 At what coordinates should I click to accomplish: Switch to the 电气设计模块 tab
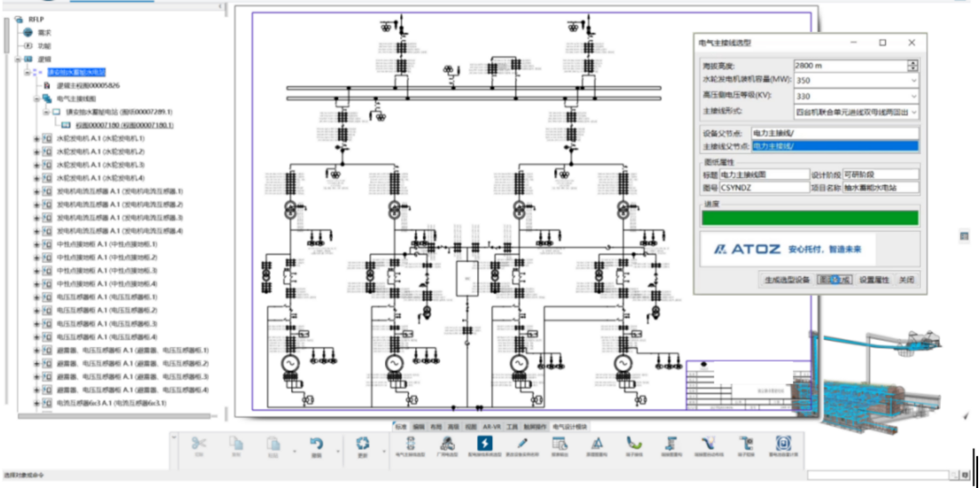[x=569, y=427]
